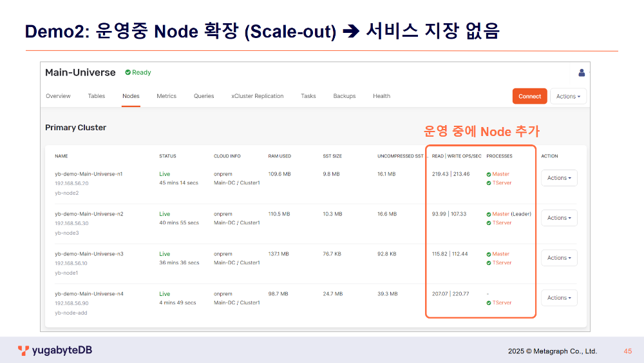The width and height of the screenshot is (644, 363).
Task: Expand Actions menu for node n4
Action: [x=559, y=298]
